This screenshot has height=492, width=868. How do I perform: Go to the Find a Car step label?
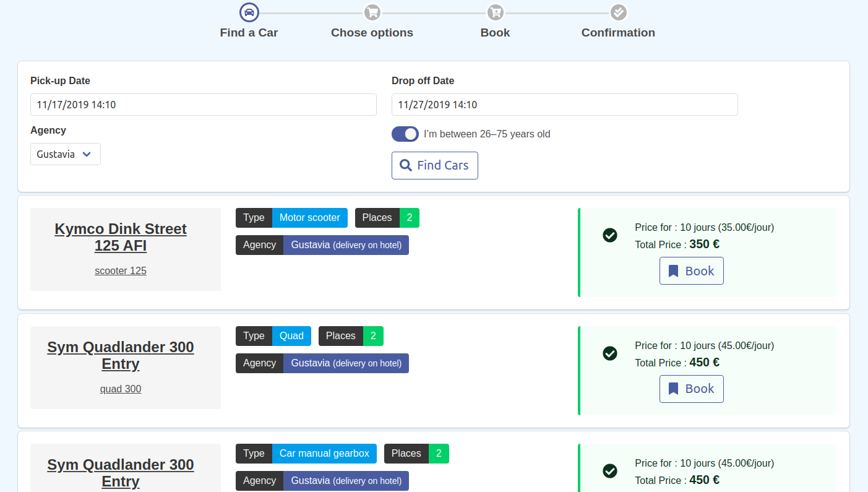coord(249,33)
